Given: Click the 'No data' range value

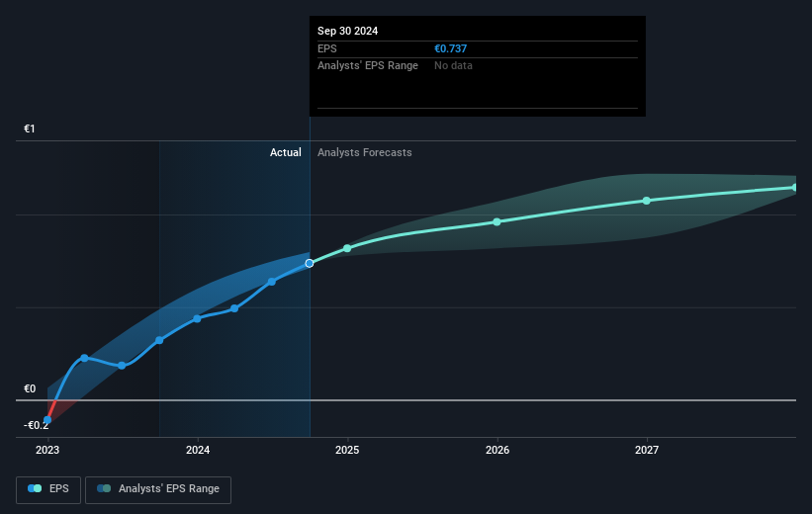Looking at the screenshot, I should [x=453, y=66].
